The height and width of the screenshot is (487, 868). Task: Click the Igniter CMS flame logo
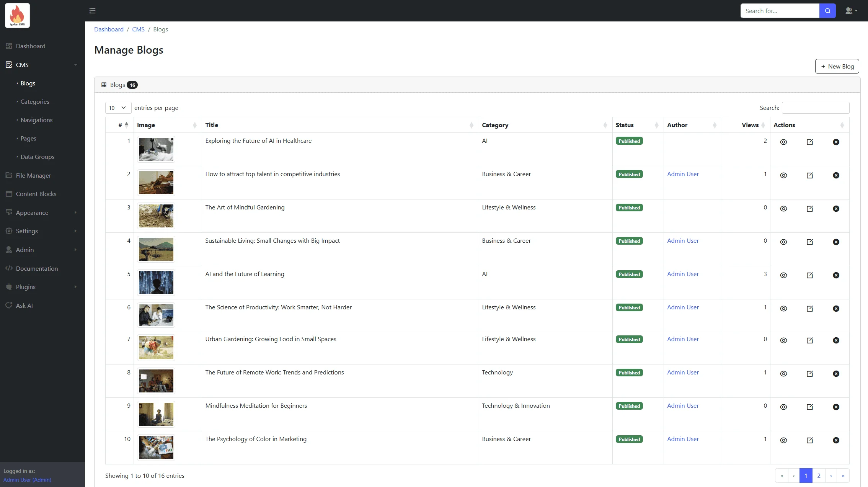pos(17,15)
